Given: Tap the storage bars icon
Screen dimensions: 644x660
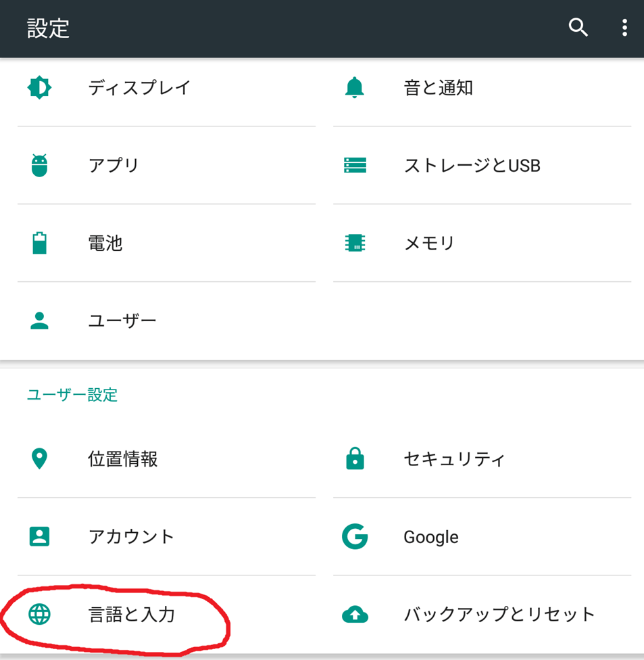Looking at the screenshot, I should (355, 165).
